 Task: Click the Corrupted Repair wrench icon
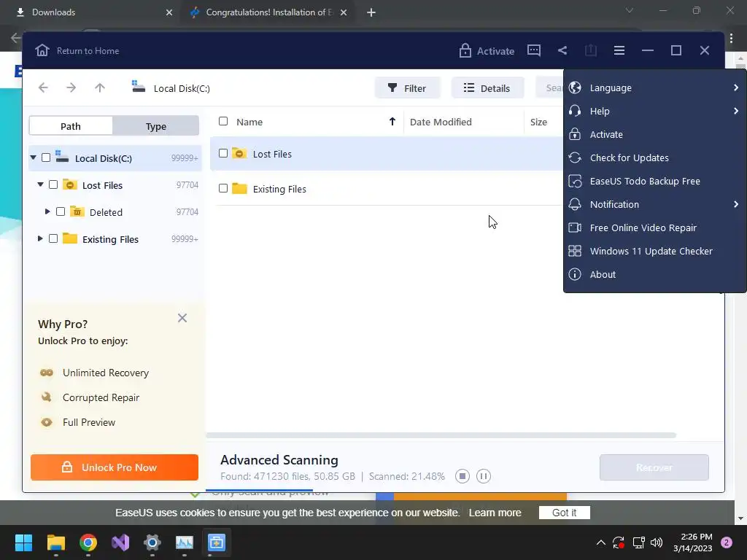(47, 397)
